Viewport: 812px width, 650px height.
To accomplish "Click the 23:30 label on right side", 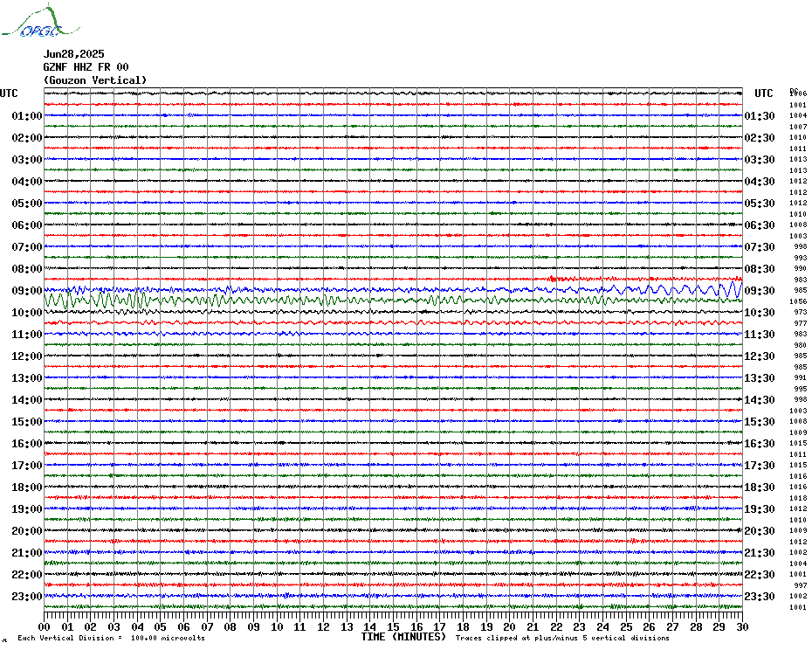I will pos(760,596).
